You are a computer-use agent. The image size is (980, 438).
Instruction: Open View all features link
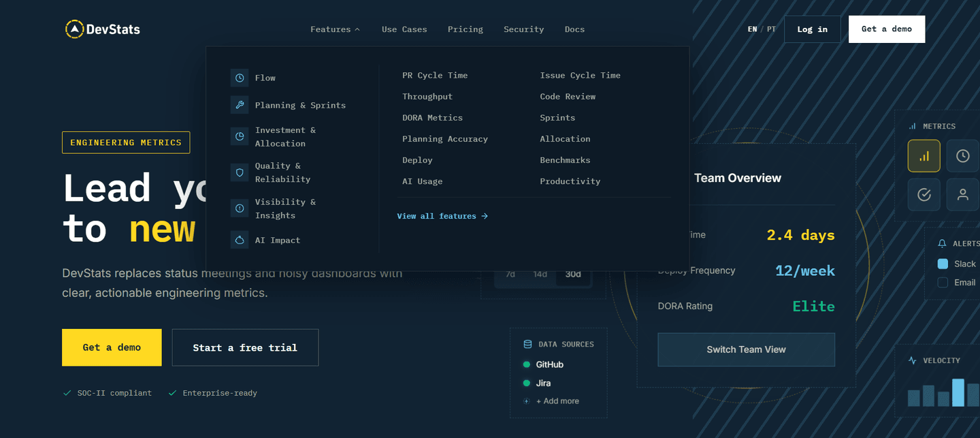coord(442,216)
